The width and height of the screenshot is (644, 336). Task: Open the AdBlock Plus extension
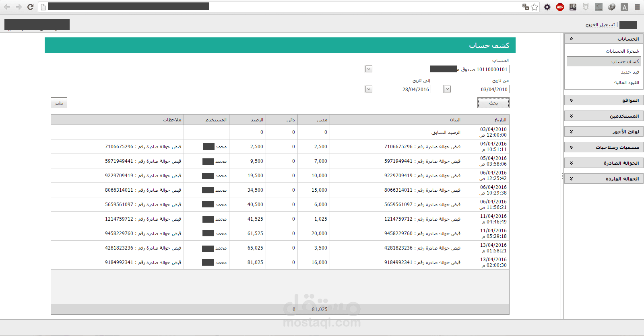(x=560, y=7)
